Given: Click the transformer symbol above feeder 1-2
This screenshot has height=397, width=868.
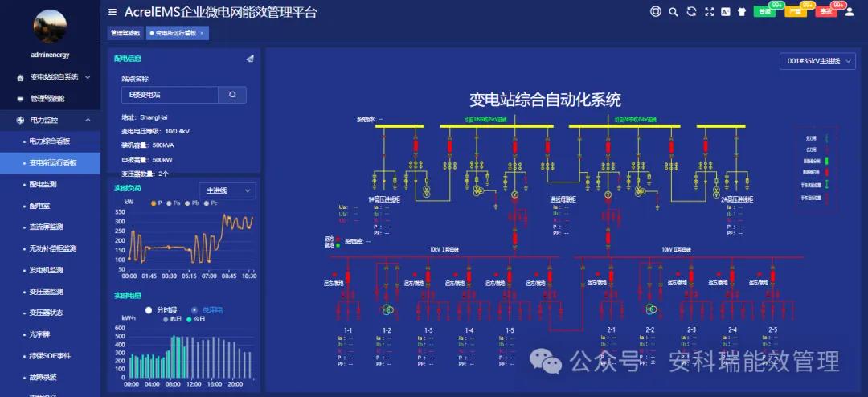Looking at the screenshot, I should point(387,309).
